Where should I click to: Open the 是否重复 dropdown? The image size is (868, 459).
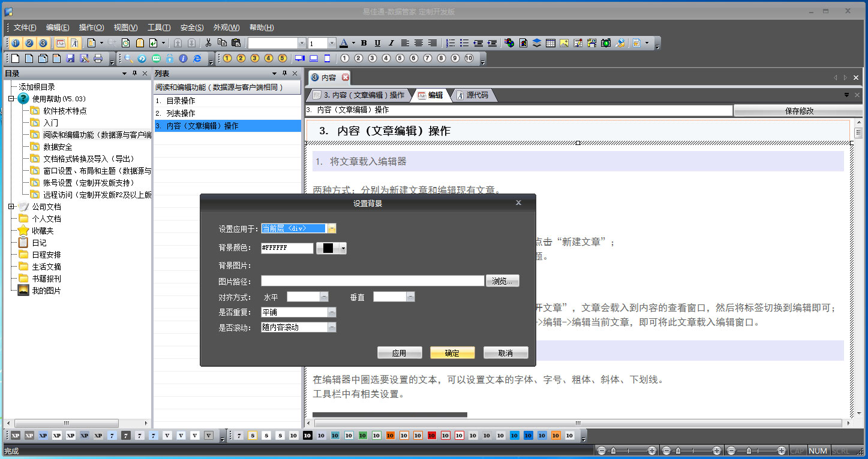[x=332, y=312]
